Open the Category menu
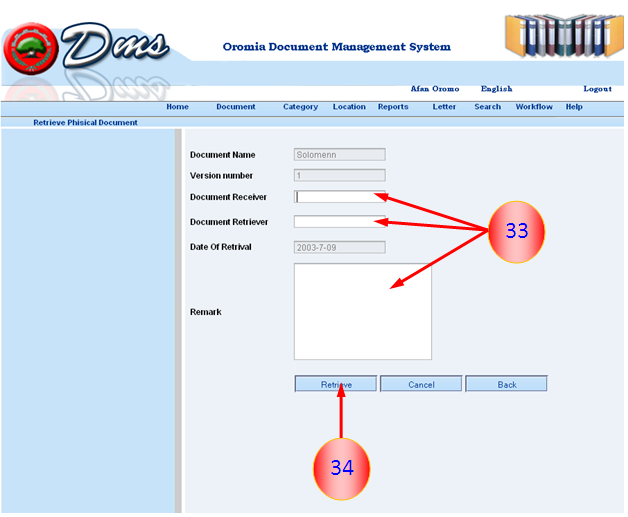 click(x=300, y=107)
